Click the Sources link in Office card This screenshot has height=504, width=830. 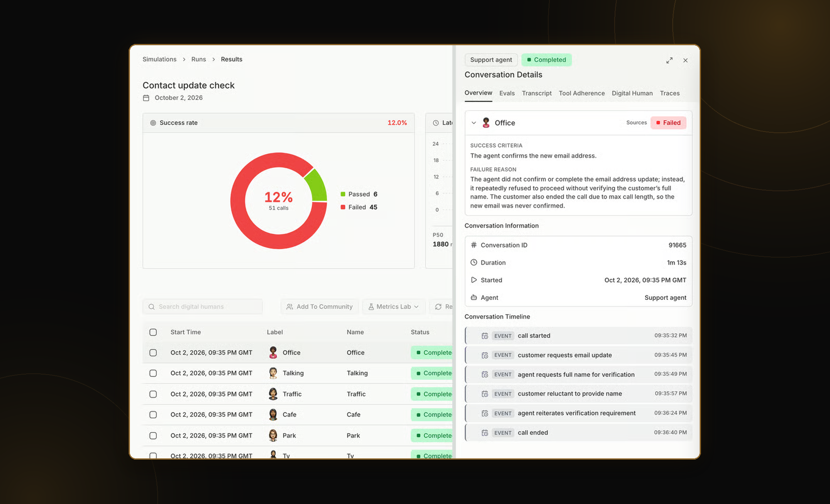coord(636,123)
